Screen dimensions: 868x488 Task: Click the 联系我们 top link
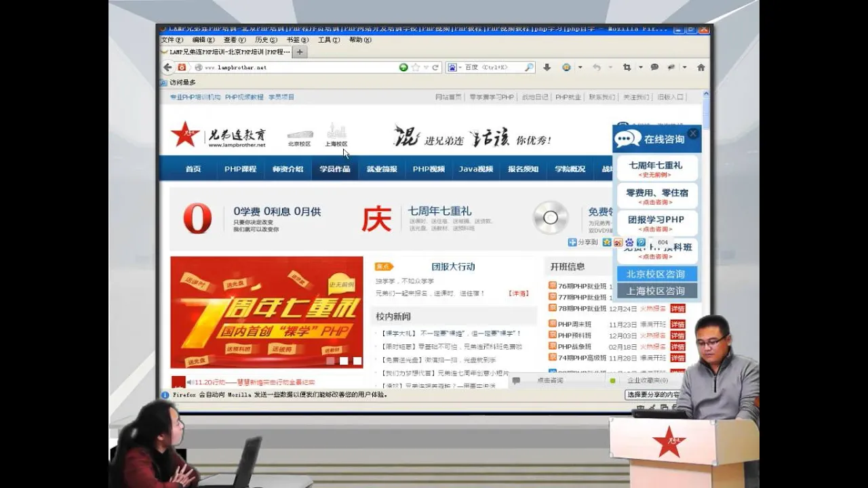point(602,97)
